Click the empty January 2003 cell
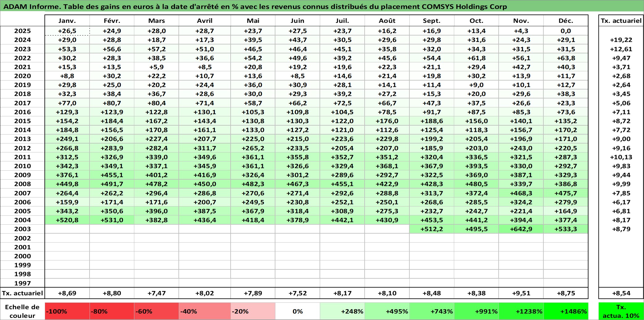This screenshot has height=320, width=644. [67, 229]
